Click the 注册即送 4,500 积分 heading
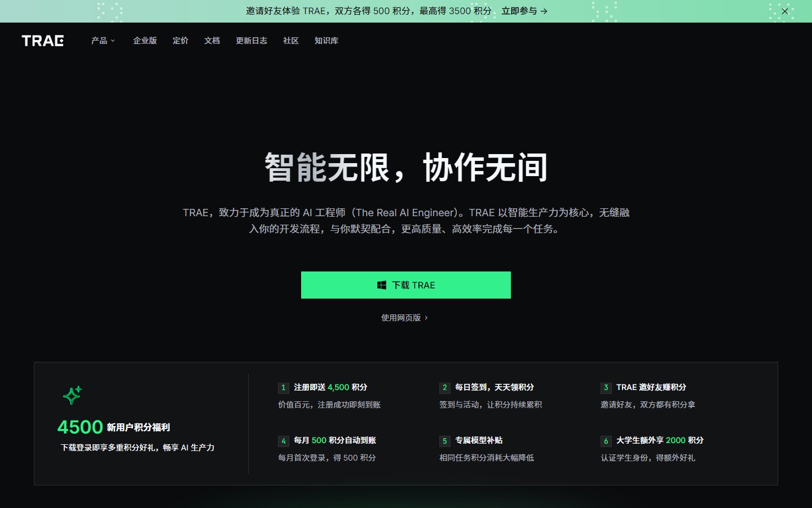The width and height of the screenshot is (812, 508). click(330, 387)
